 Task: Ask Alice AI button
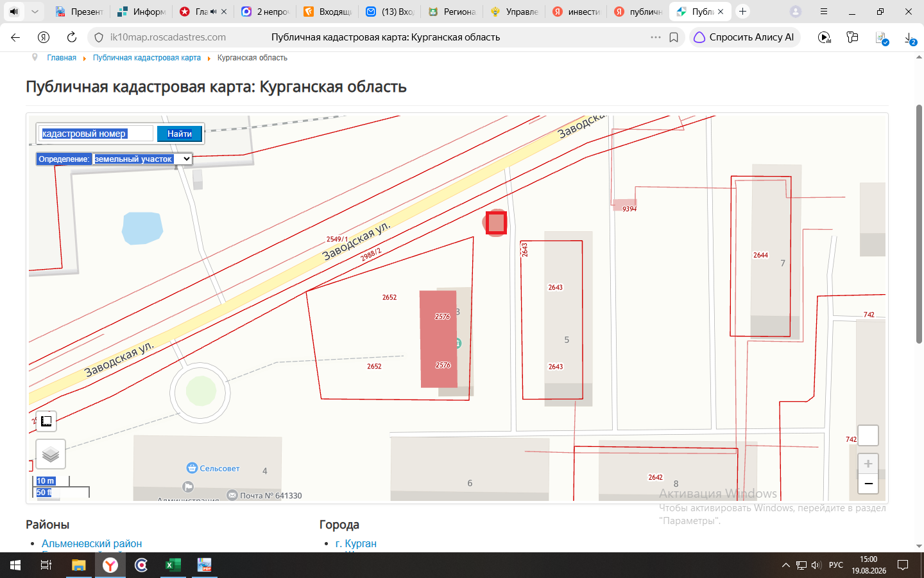click(744, 37)
